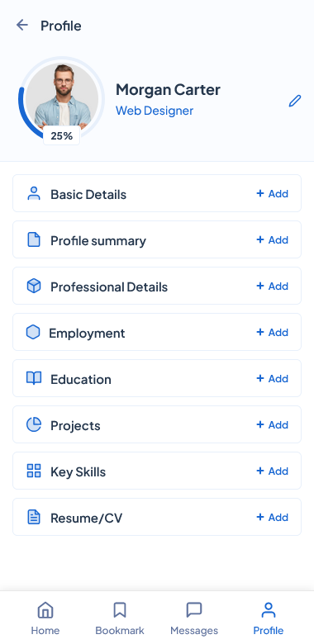Add a Resume/CV file
Viewport: 314px width, 644px height.
coord(273,517)
